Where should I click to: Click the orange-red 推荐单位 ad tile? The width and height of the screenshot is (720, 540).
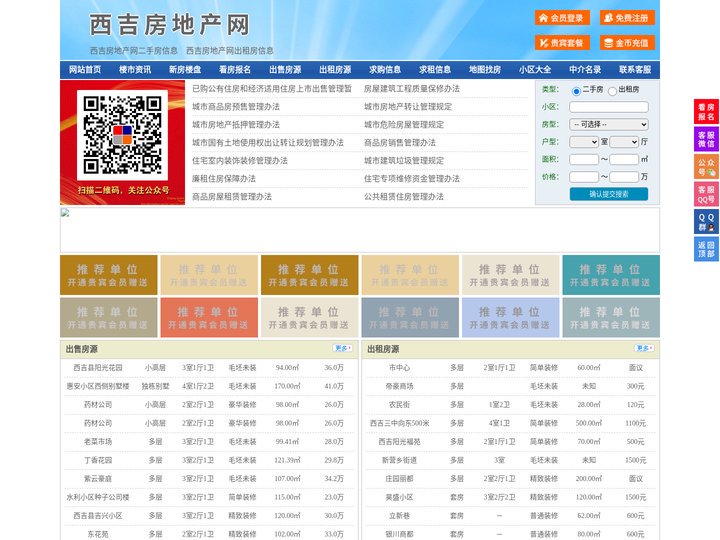pyautogui.click(x=209, y=317)
